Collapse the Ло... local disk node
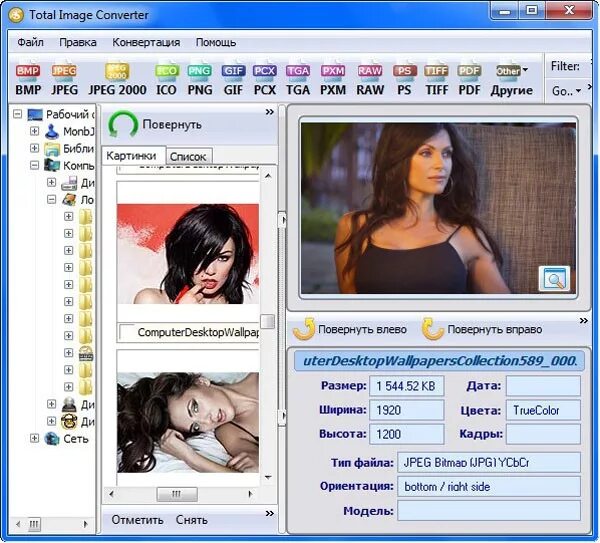Screen dimensions: 600x543 click(x=51, y=199)
